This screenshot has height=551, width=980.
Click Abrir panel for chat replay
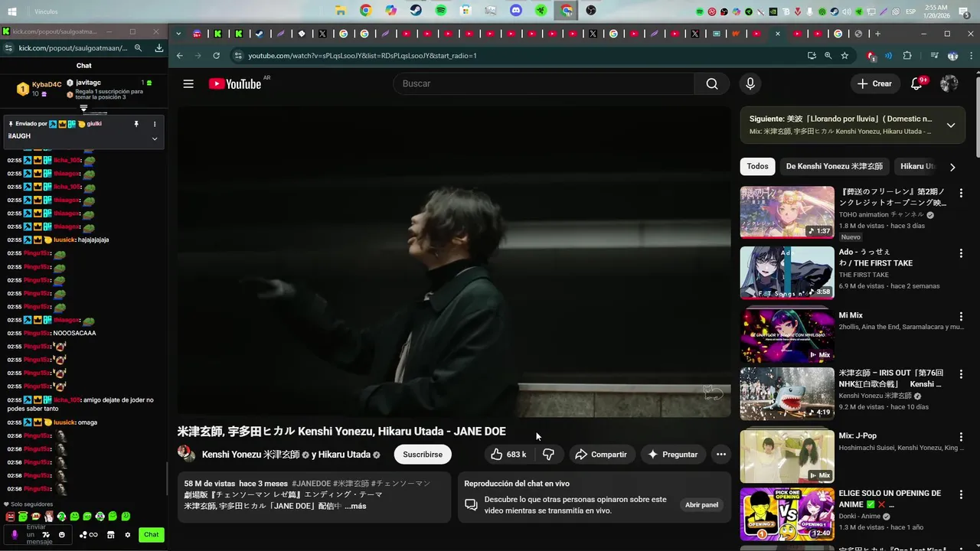[701, 505]
